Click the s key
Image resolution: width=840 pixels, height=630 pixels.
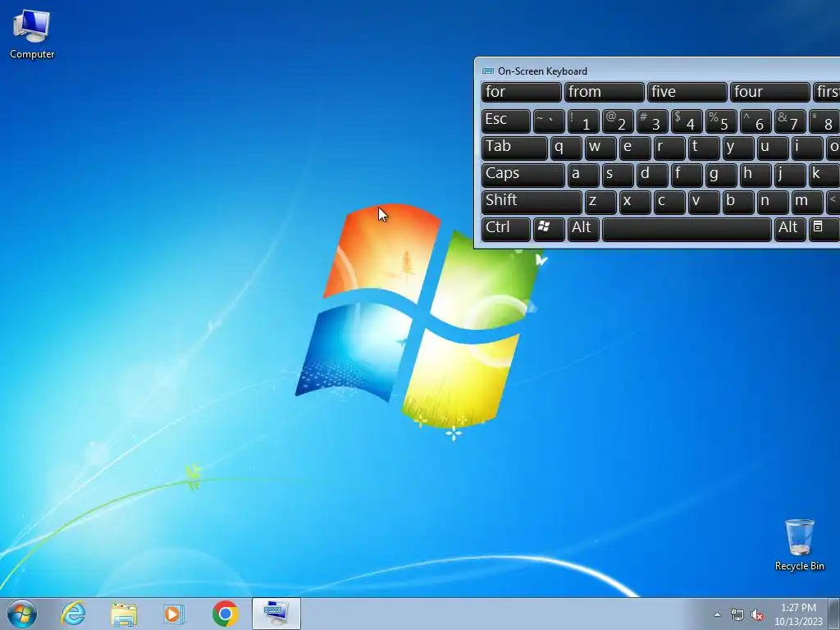tap(618, 176)
